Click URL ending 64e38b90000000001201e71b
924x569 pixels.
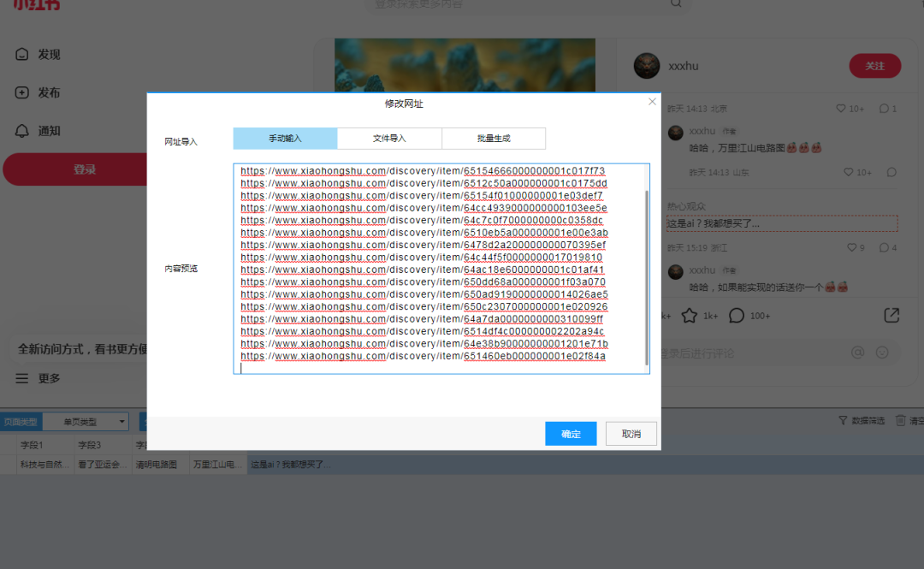(x=424, y=344)
